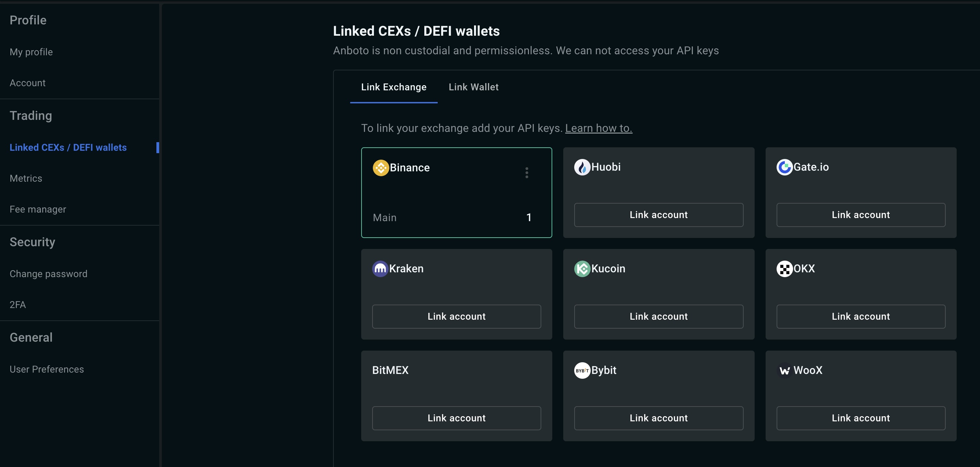Open Binance card three-dot options menu
Viewport: 980px width, 467px height.
527,173
